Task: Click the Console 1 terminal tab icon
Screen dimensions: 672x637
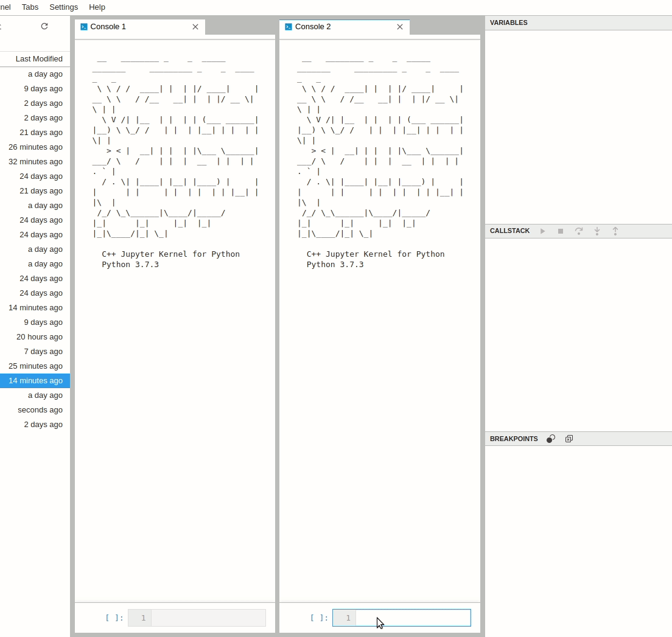Action: tap(83, 27)
